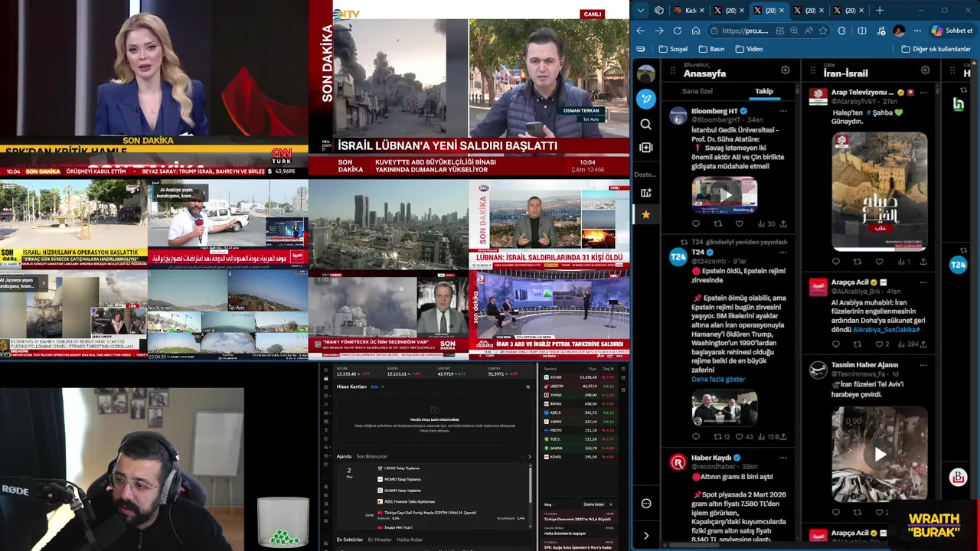The height and width of the screenshot is (551, 980).
Task: Open X Pro search icon in sidebar
Action: coord(646,124)
